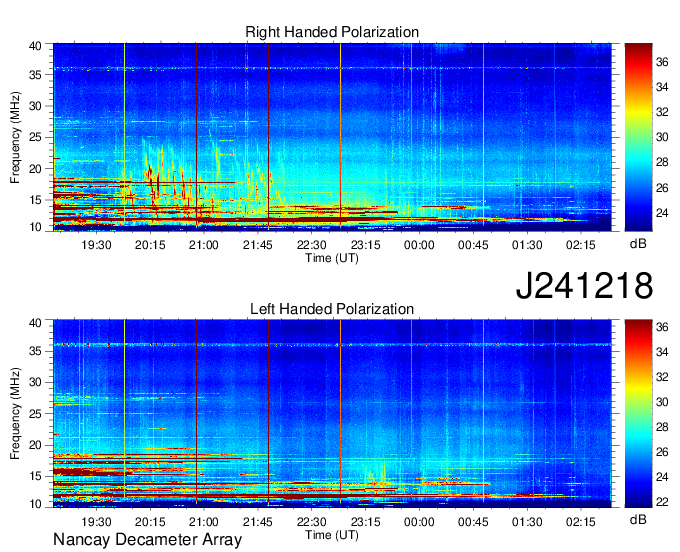Click 21:00 time tick on Left Handed plot
Image resolution: width=680 pixels, height=552 pixels.
click(x=204, y=522)
